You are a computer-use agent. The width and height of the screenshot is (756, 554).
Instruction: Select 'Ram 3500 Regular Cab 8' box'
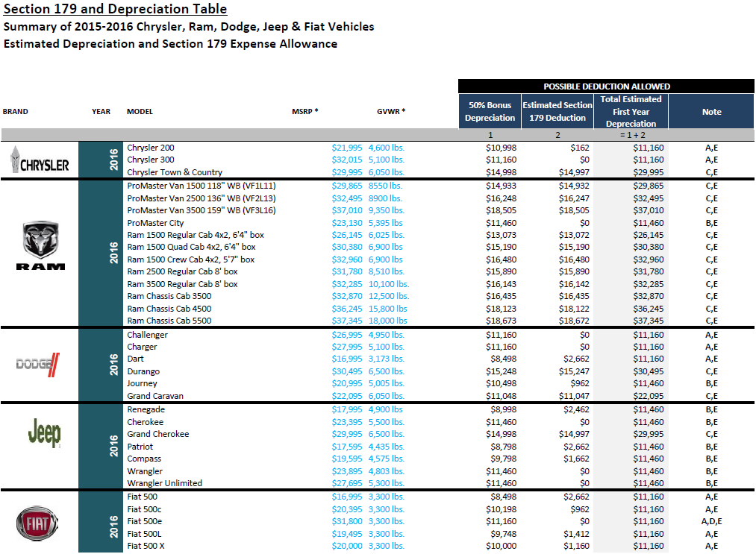click(x=182, y=284)
